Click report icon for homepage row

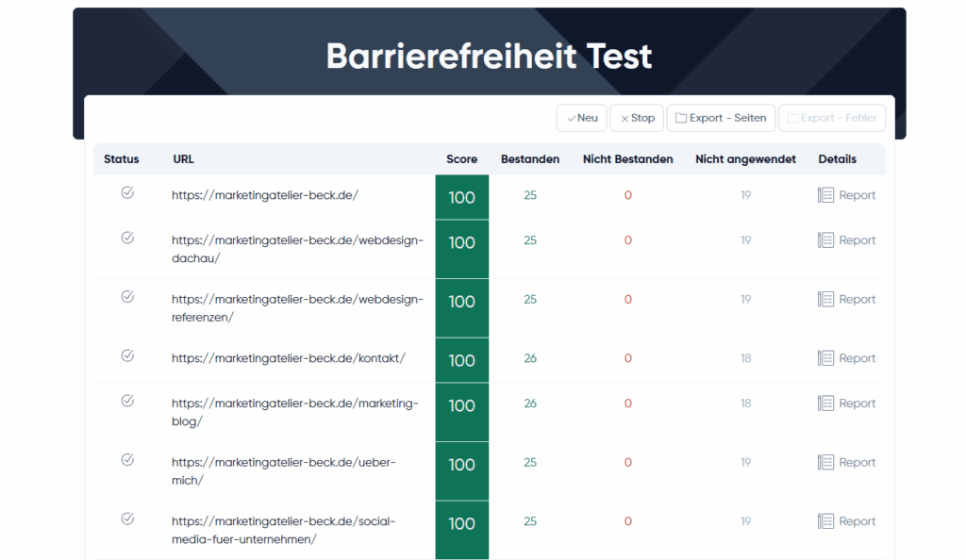[825, 195]
